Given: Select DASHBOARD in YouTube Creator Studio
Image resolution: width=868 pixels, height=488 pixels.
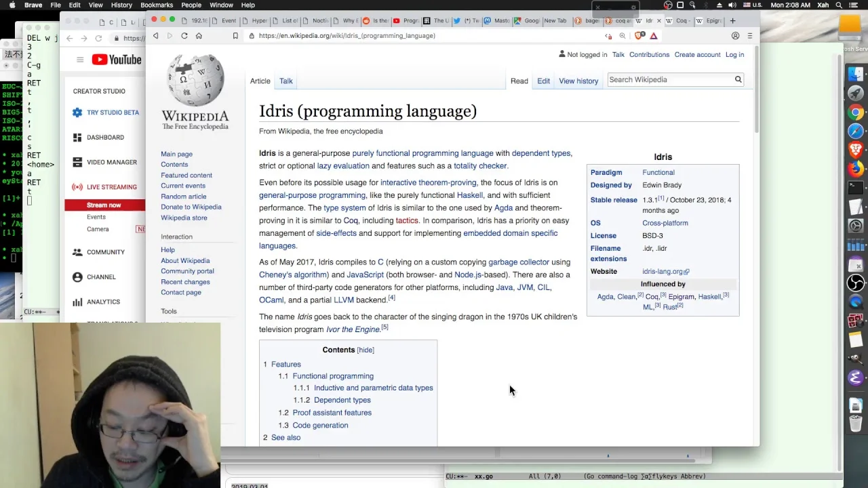Looking at the screenshot, I should [105, 138].
